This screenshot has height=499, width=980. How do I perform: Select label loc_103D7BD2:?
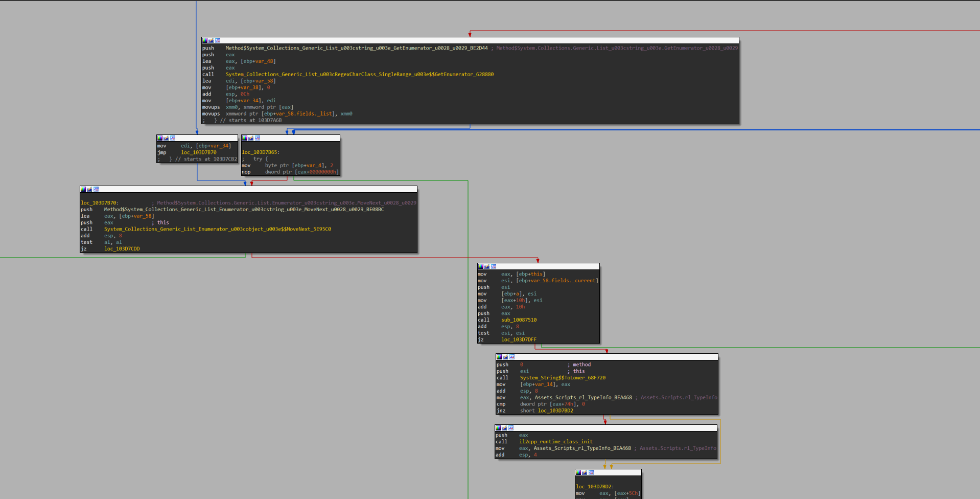(x=595, y=487)
